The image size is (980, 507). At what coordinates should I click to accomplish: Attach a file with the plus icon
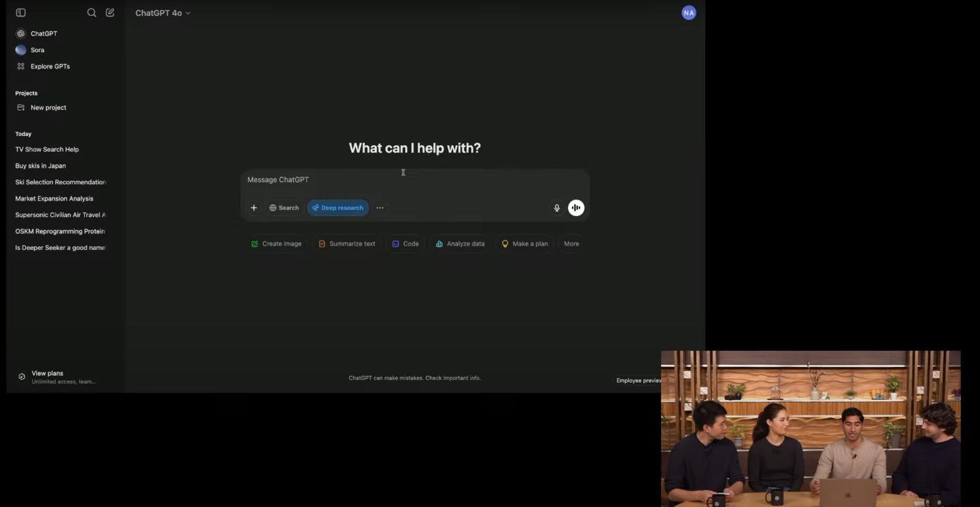click(x=254, y=208)
